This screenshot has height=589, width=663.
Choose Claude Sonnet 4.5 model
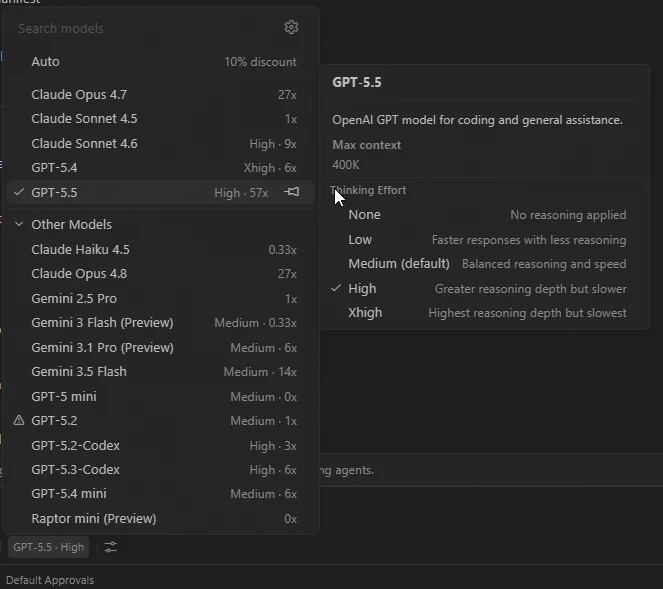point(161,119)
